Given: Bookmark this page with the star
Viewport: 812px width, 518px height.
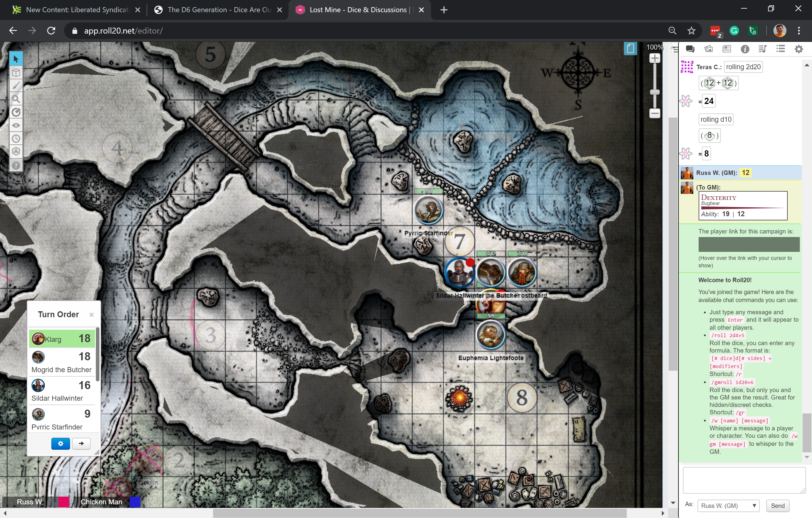Looking at the screenshot, I should (691, 31).
